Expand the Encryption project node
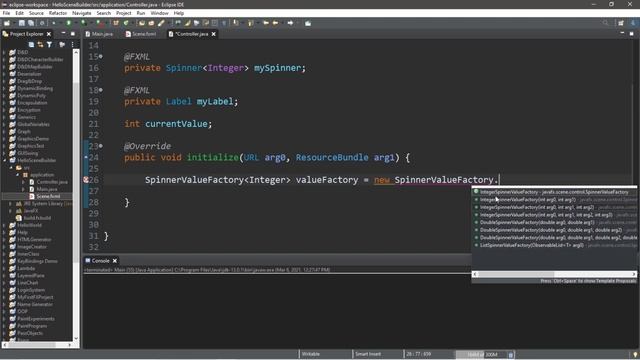The image size is (640, 360). [x=4, y=110]
